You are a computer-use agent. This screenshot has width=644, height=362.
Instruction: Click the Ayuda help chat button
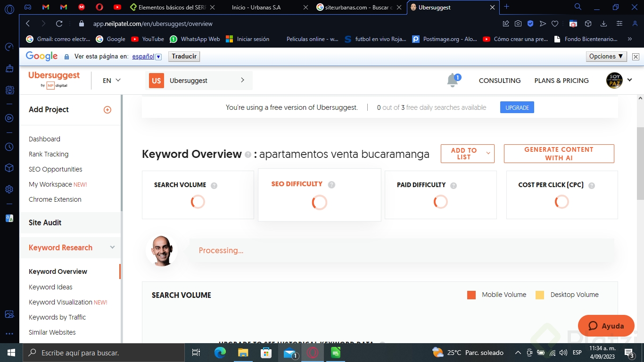[x=606, y=326]
